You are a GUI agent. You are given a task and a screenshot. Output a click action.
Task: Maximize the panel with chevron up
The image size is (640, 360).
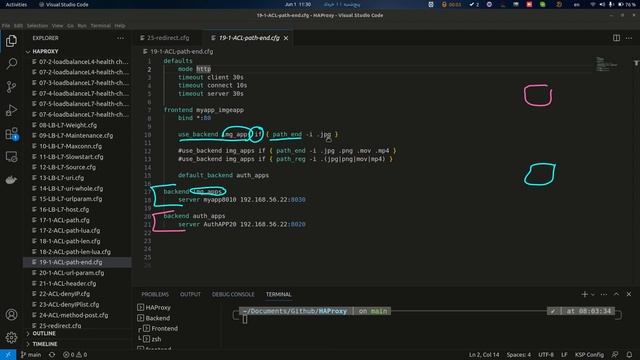tap(616, 294)
